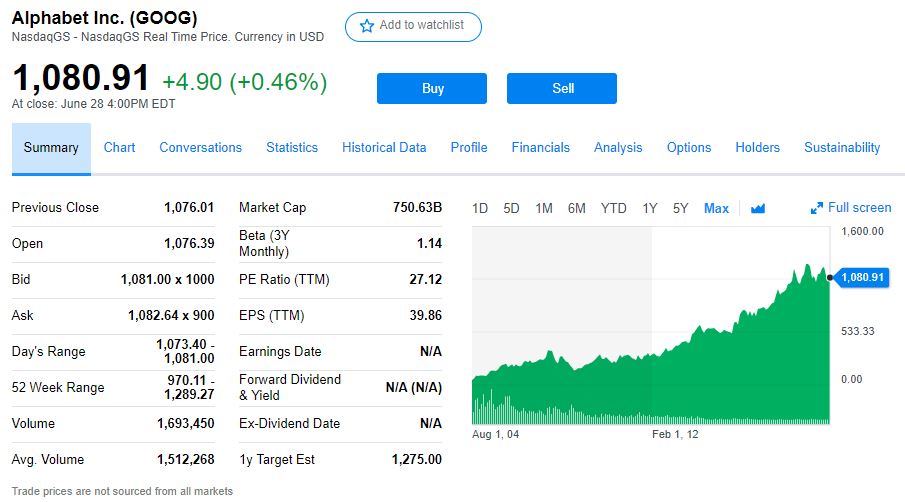
Task: Select the Max chart range
Action: click(716, 208)
